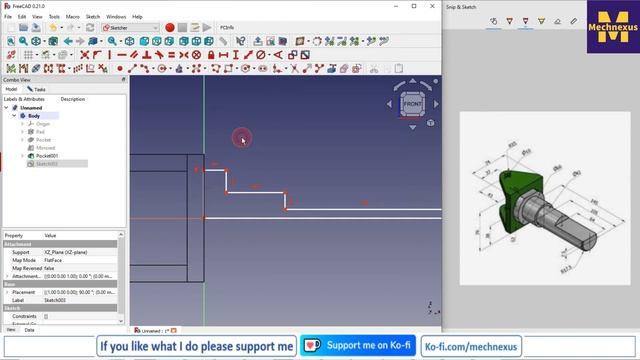Expand the Placement property row

(x=7, y=292)
